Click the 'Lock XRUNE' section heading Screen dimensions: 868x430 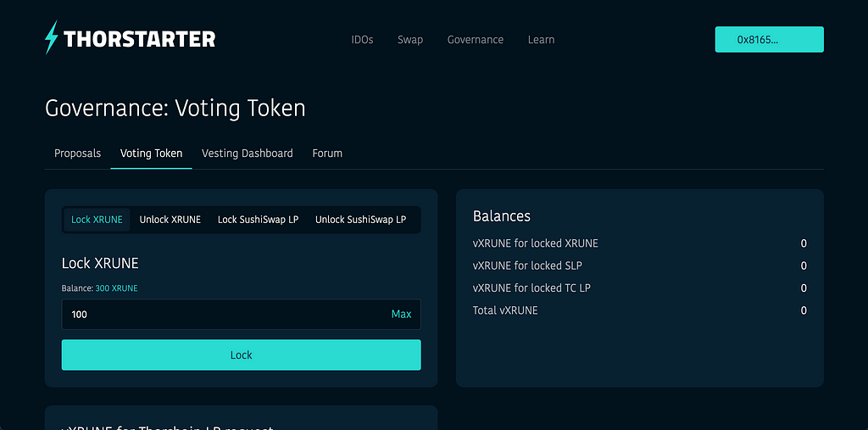tap(100, 263)
